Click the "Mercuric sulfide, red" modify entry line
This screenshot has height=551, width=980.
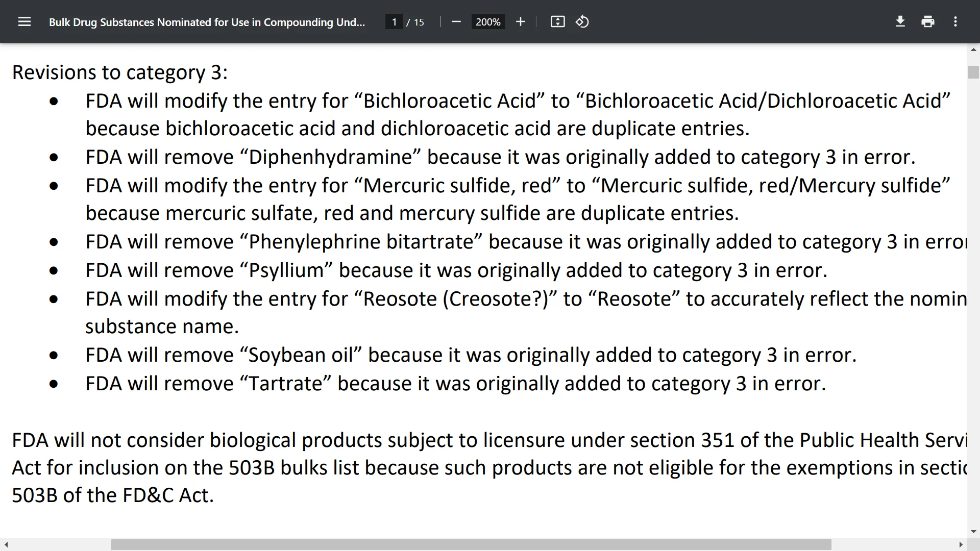tap(518, 186)
